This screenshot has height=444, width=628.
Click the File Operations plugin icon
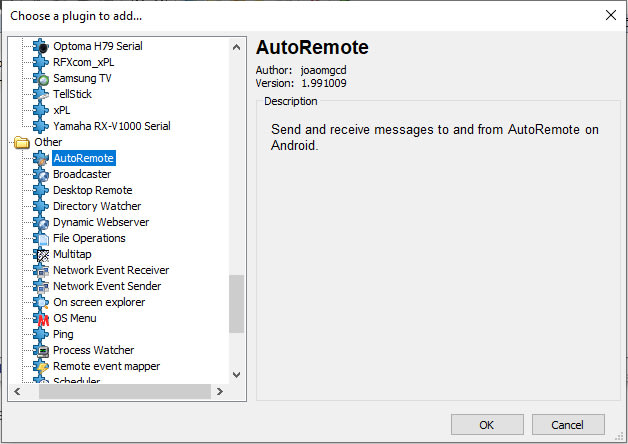tap(41, 238)
